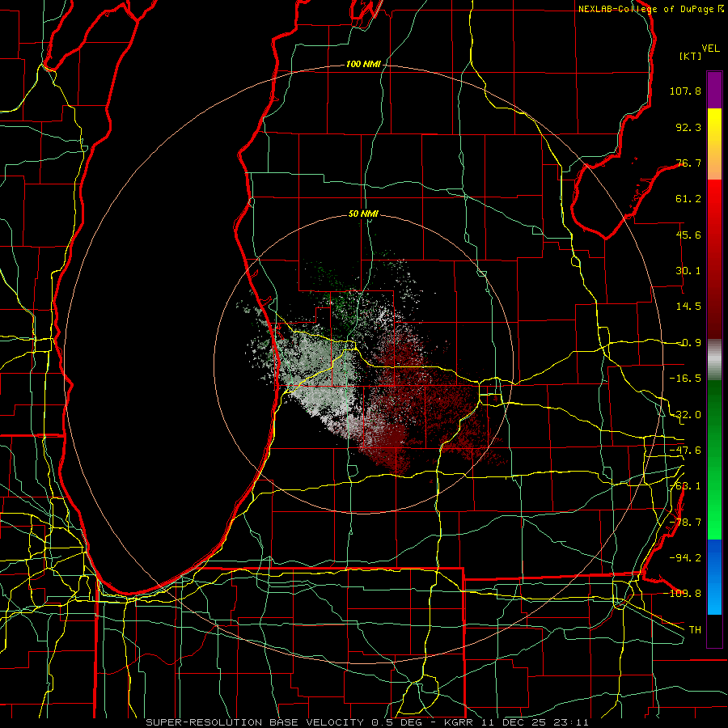Select the 107.8 legend value
The width and height of the screenshot is (728, 728).
pyautogui.click(x=685, y=91)
